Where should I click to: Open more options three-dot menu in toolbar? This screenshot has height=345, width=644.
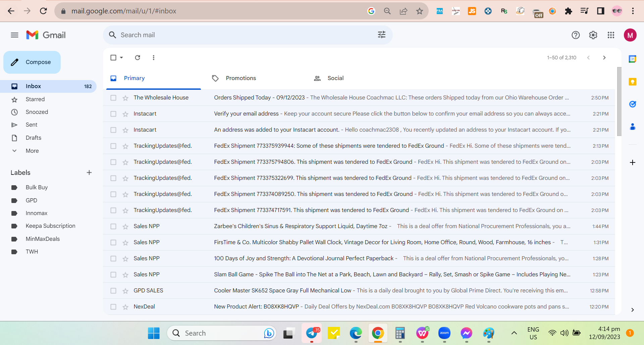[x=154, y=58]
